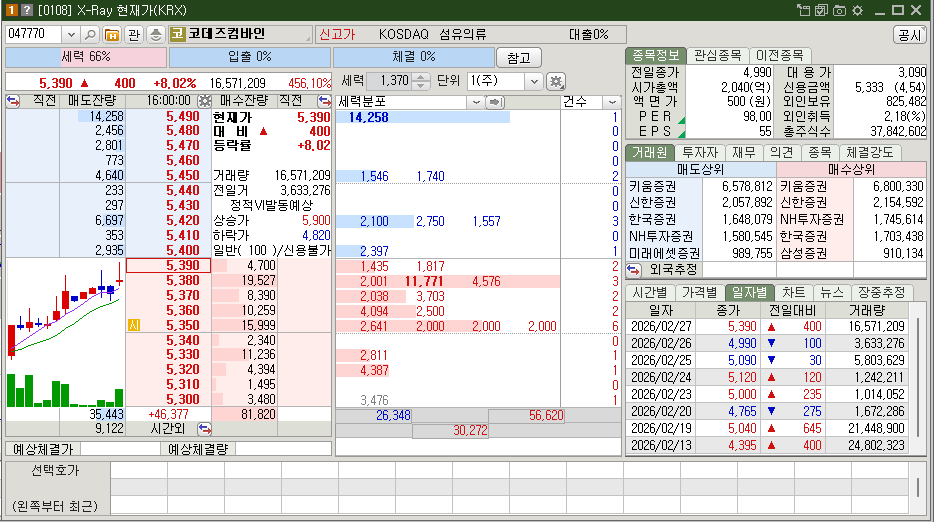Screen dimensions: 934x522
Task: Click the 거래량 column header in 일자별
Action: pos(867,310)
